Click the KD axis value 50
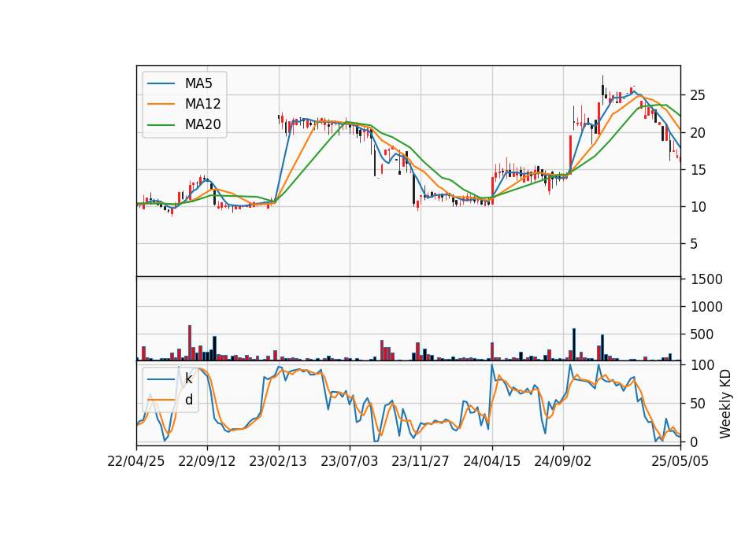 [x=698, y=404]
